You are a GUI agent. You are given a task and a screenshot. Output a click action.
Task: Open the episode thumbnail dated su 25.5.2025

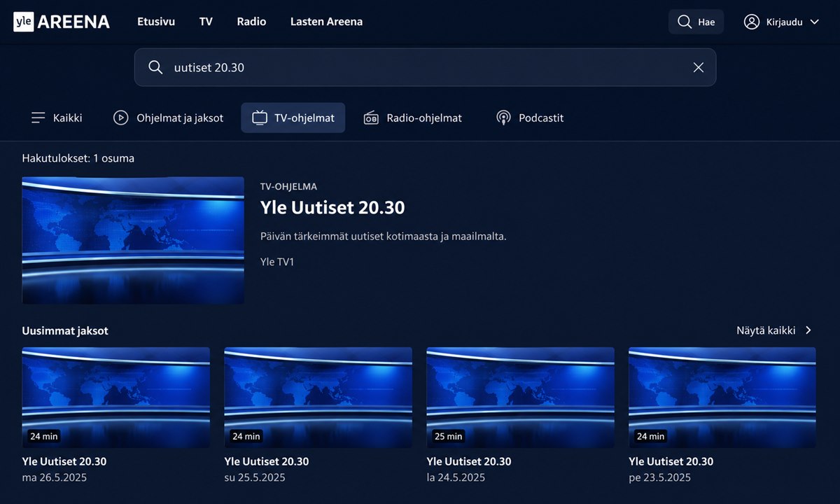point(318,398)
